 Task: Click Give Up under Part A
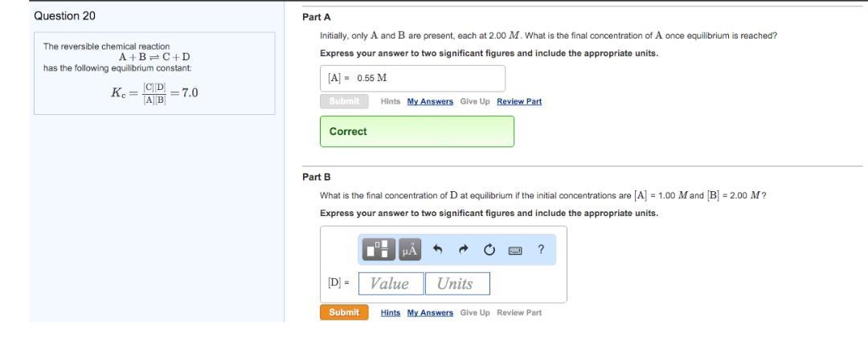pos(475,101)
